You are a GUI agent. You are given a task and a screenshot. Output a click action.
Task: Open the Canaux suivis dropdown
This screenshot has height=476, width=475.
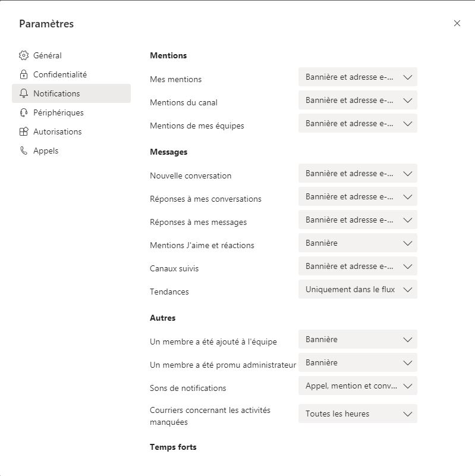pyautogui.click(x=358, y=266)
